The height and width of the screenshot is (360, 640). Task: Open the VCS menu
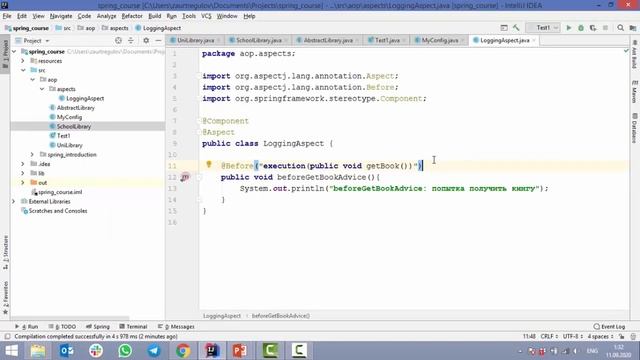pos(206,16)
